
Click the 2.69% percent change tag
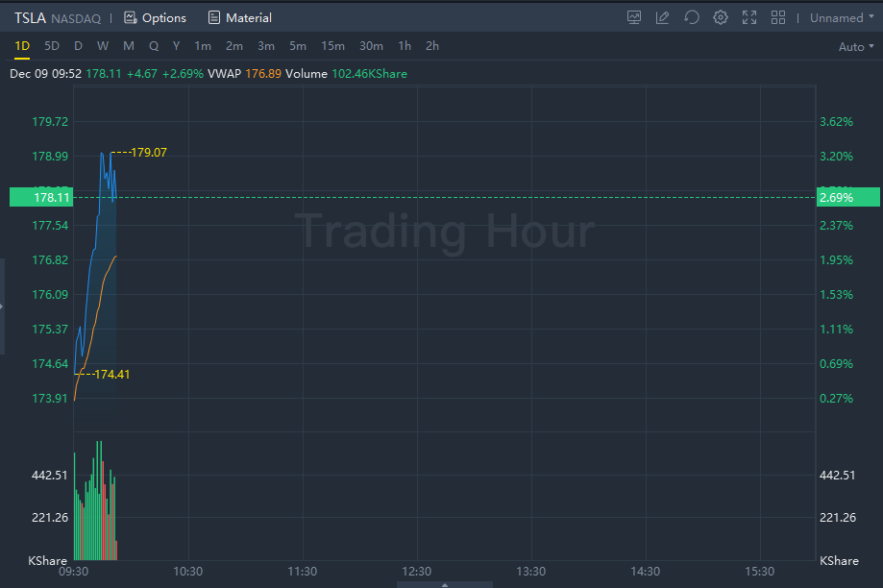pos(848,197)
